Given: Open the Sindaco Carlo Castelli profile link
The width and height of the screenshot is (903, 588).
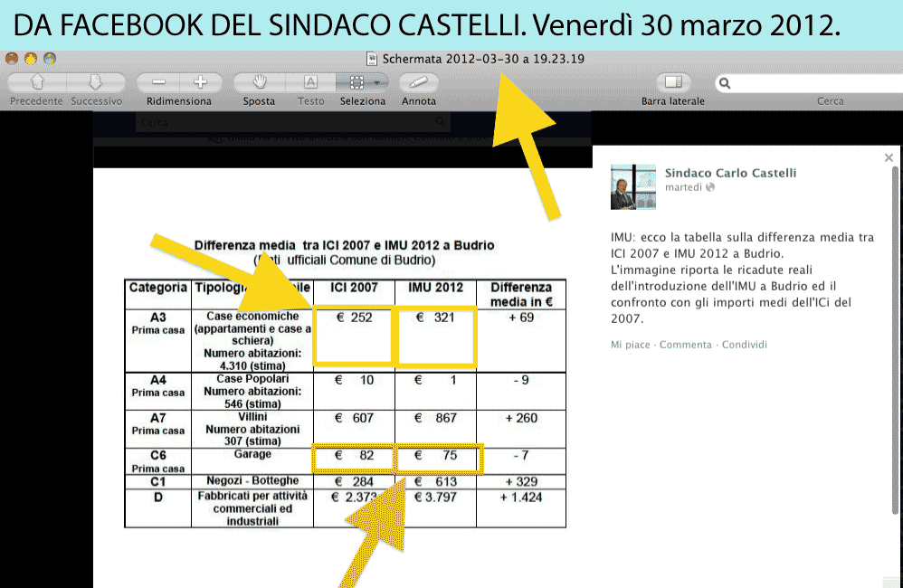Looking at the screenshot, I should point(730,173).
